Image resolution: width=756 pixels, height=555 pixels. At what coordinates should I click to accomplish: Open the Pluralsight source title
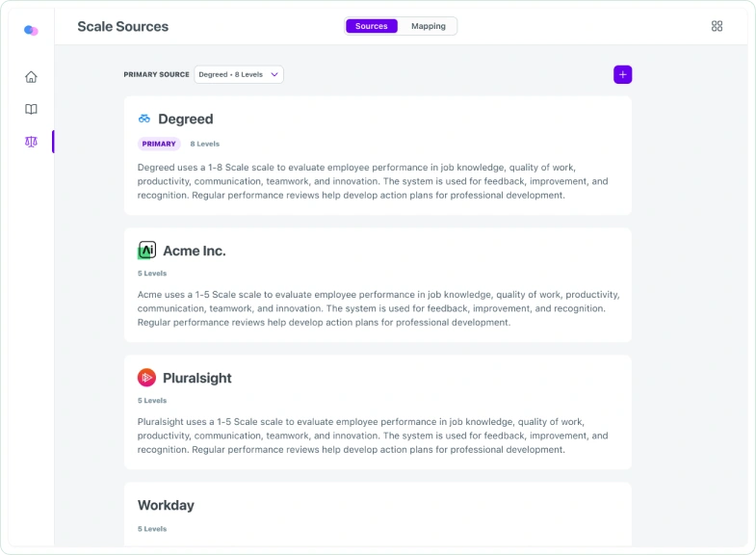pos(197,378)
